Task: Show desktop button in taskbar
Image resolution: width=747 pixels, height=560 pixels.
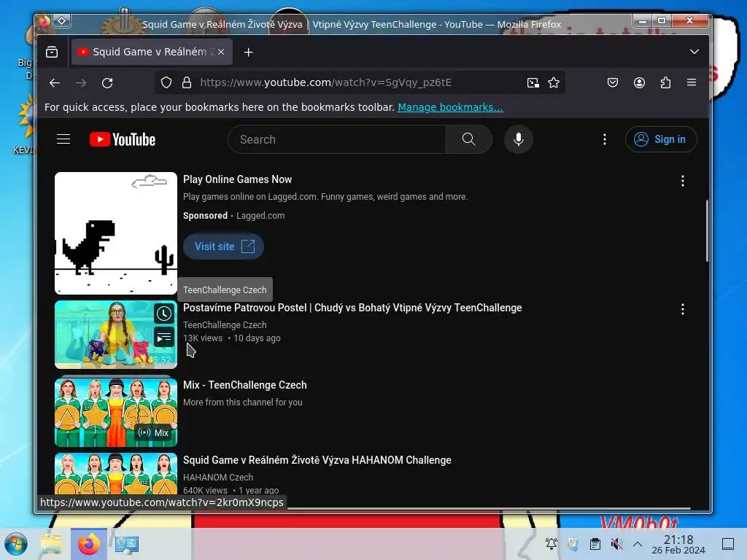Action: pyautogui.click(x=728, y=544)
